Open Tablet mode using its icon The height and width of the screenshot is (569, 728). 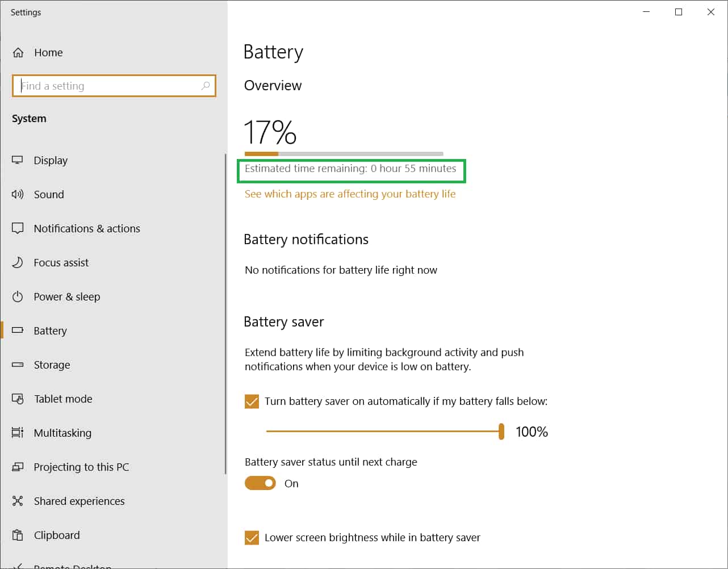(18, 399)
